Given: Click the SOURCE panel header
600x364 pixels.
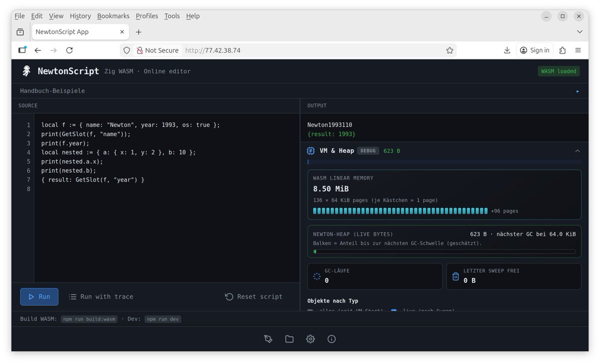Looking at the screenshot, I should (x=28, y=105).
